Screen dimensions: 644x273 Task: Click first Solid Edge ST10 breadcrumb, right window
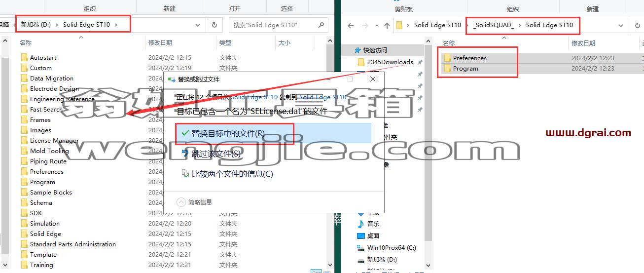[437, 25]
